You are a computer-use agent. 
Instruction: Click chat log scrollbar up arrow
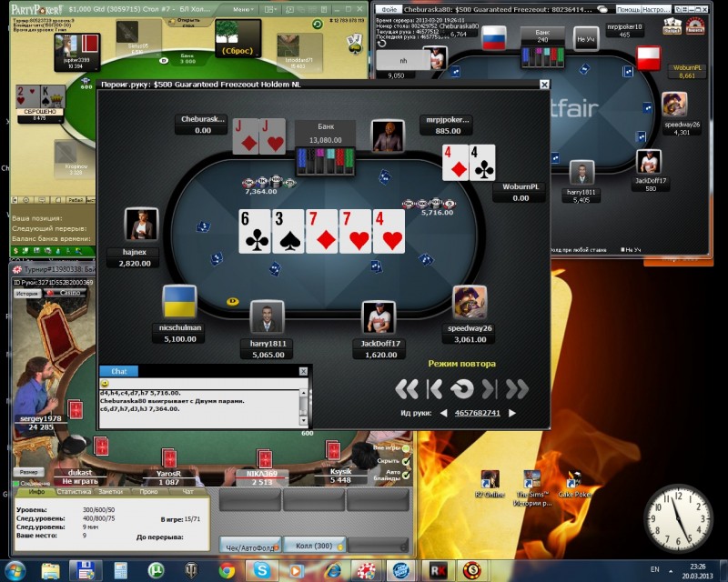(303, 393)
